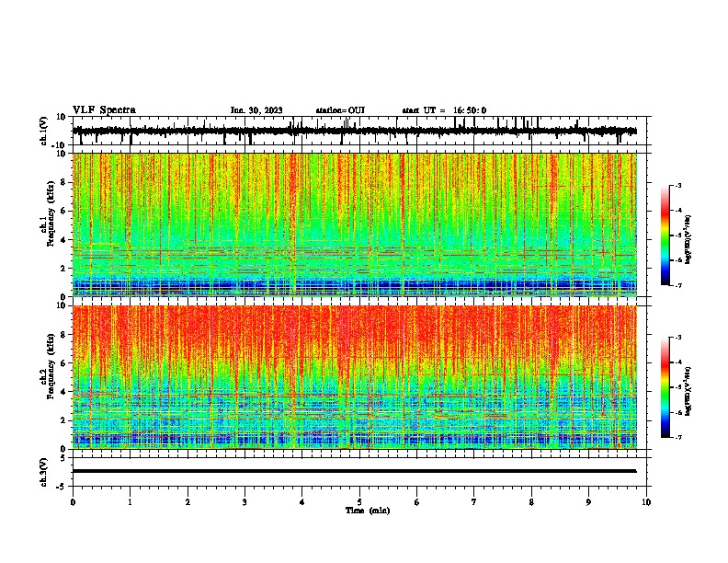Click the '-3' label on ch.1 colorbar

click(x=678, y=186)
